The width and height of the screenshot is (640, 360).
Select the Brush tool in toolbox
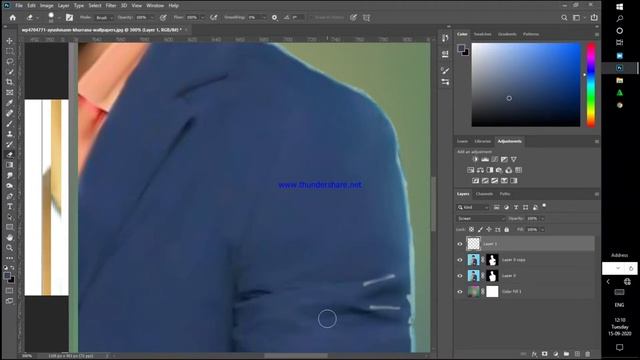click(x=9, y=124)
